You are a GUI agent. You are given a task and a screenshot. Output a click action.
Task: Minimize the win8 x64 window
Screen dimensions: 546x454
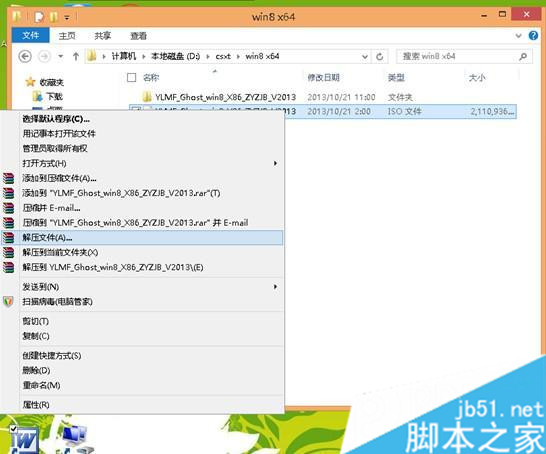pyautogui.click(x=484, y=15)
